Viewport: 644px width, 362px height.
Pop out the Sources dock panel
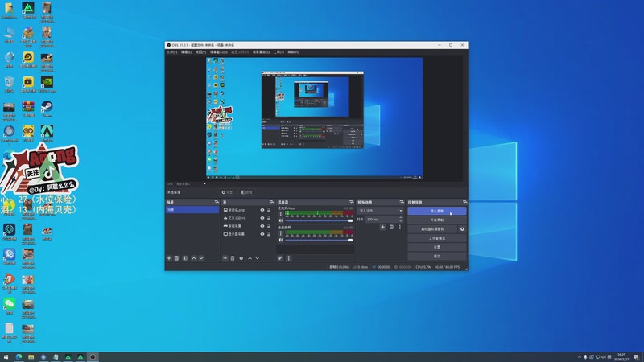tap(271, 202)
